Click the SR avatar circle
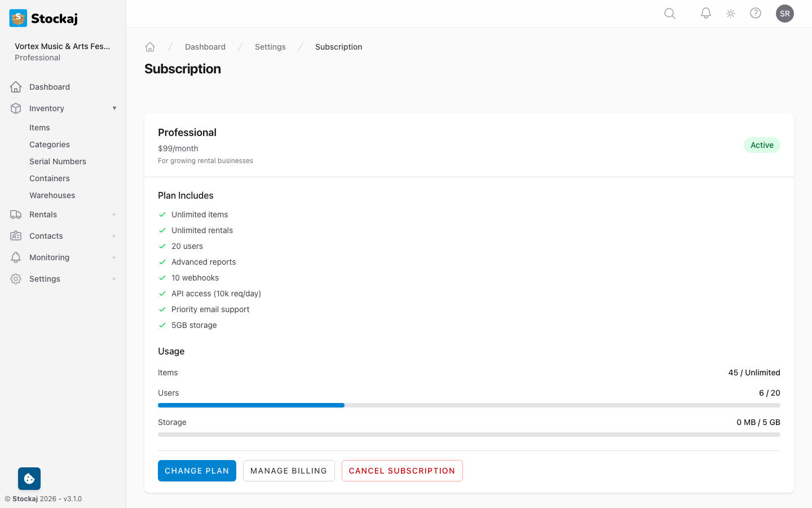The image size is (812, 508). coord(784,13)
